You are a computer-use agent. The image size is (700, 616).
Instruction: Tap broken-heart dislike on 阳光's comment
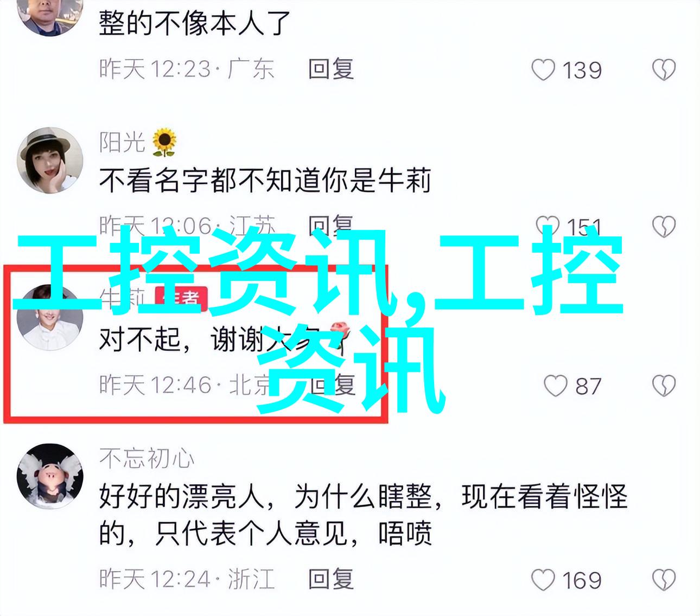click(x=664, y=227)
